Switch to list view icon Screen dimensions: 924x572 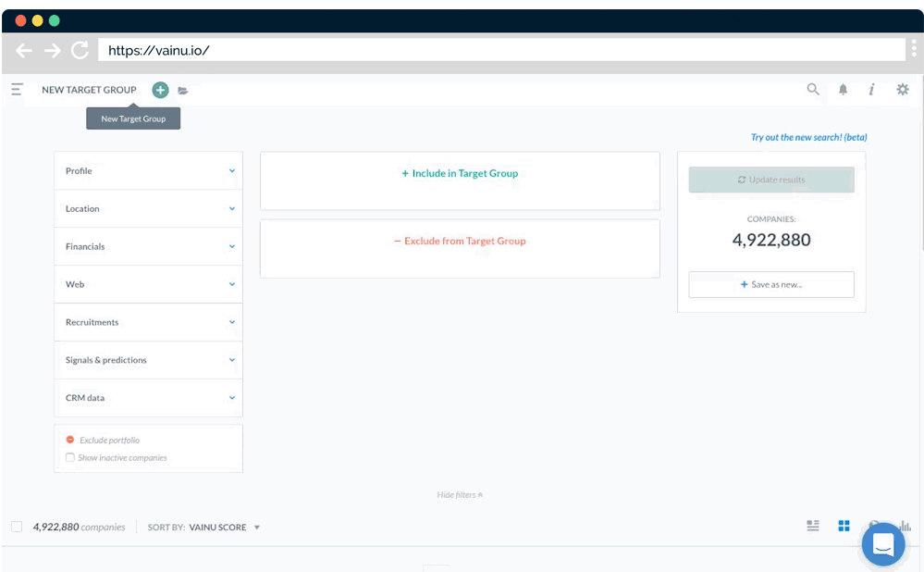click(x=813, y=526)
